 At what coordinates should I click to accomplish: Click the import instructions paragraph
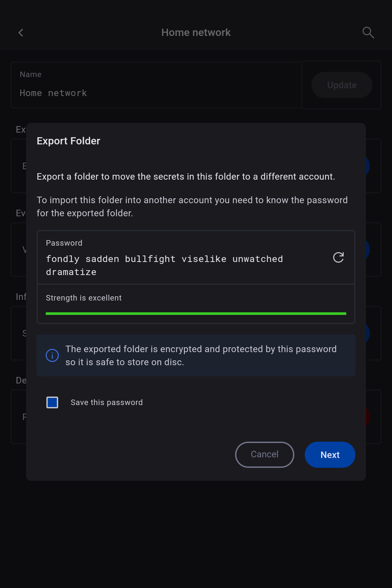(x=192, y=206)
